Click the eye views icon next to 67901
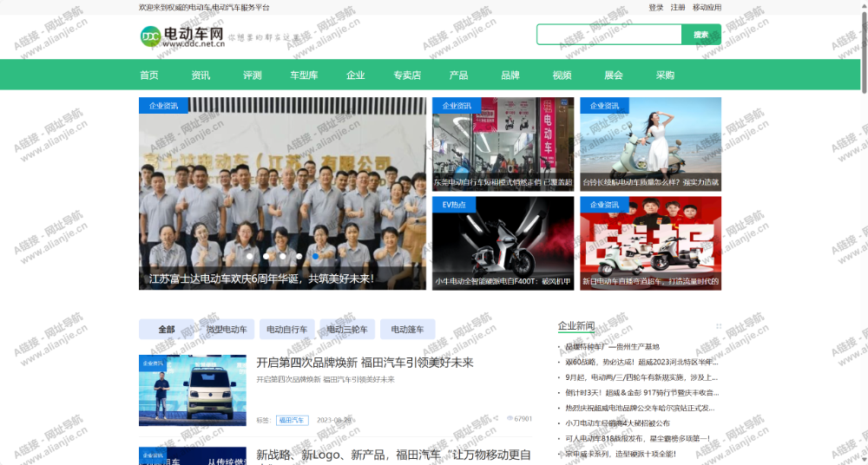868x465 pixels. coord(510,418)
